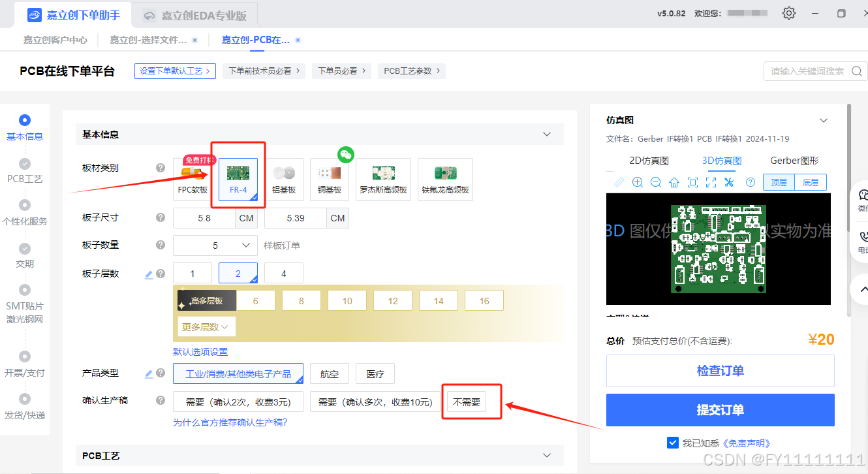Select FR-4 board material
Image resolution: width=868 pixels, height=474 pixels.
238,179
